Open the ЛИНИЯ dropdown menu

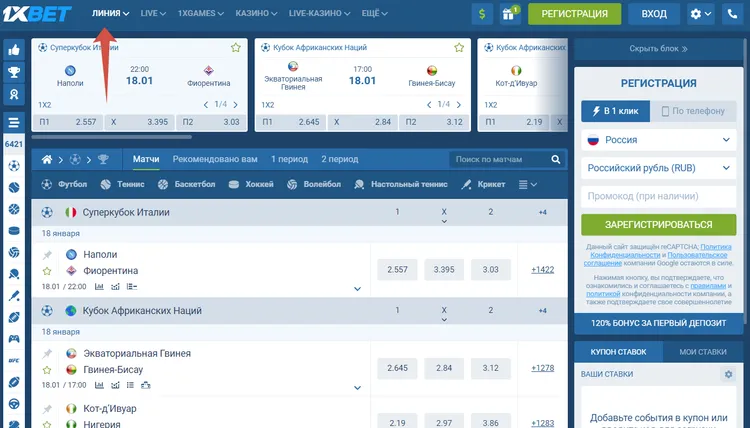coord(110,13)
